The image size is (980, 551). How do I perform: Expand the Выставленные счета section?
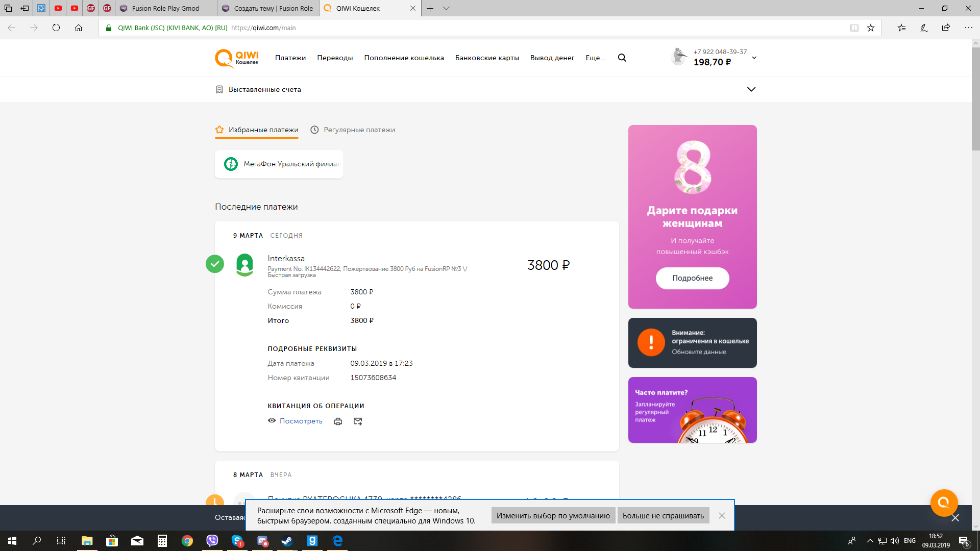point(751,89)
